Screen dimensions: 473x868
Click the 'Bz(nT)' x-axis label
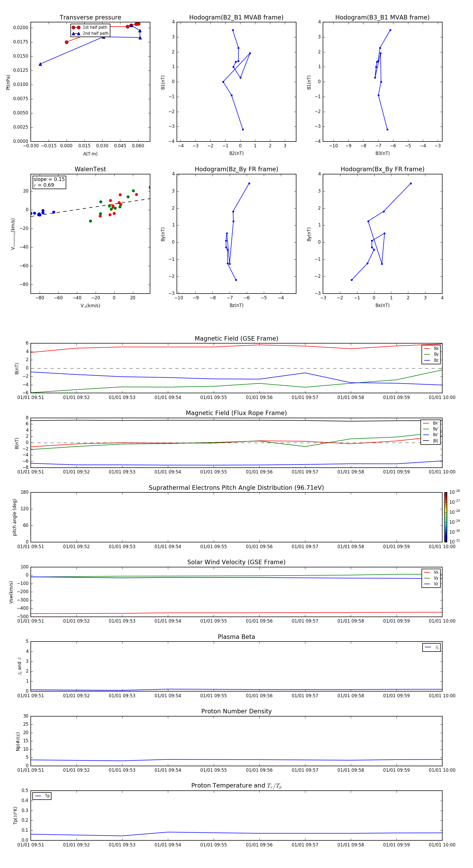236,305
